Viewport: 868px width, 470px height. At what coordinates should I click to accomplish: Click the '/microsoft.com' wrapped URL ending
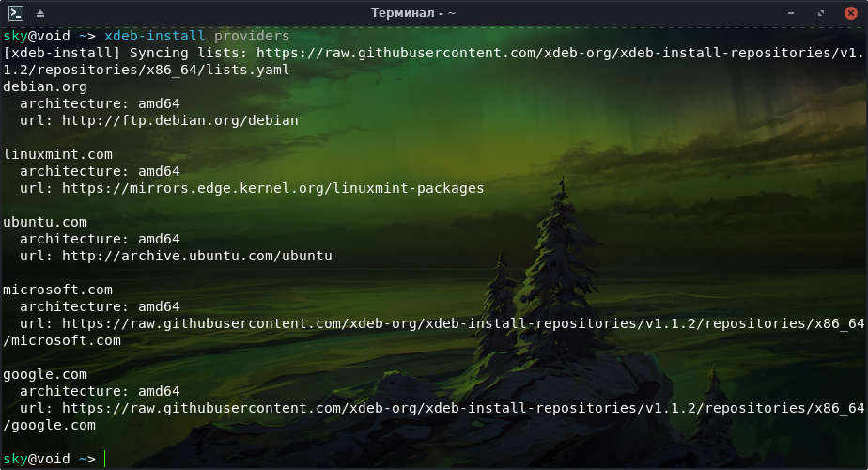(x=62, y=341)
